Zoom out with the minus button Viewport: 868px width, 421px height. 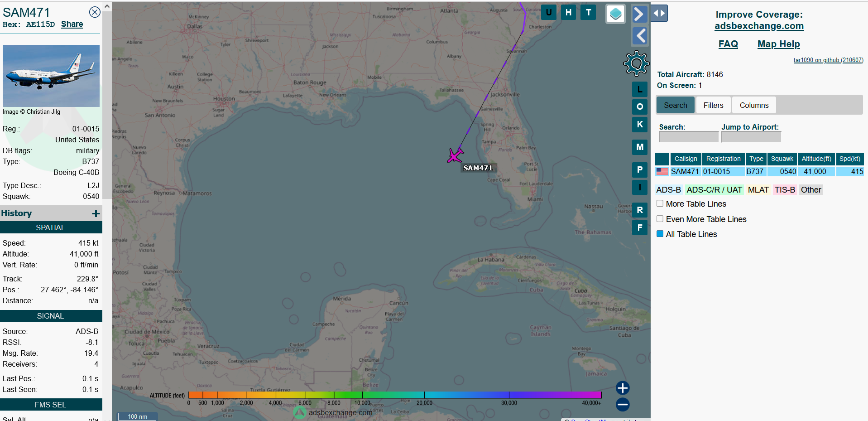point(623,404)
